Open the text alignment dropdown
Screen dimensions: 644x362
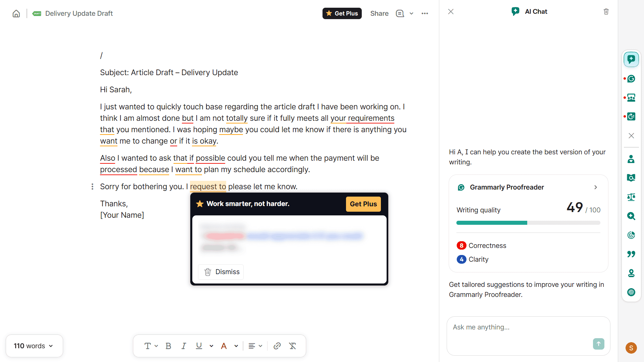(255, 346)
